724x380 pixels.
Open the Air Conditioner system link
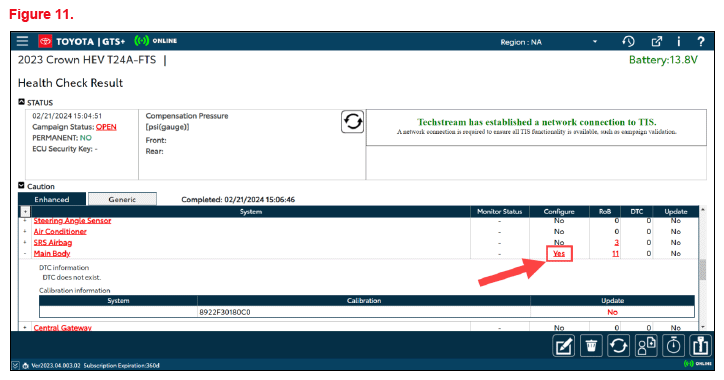[60, 231]
